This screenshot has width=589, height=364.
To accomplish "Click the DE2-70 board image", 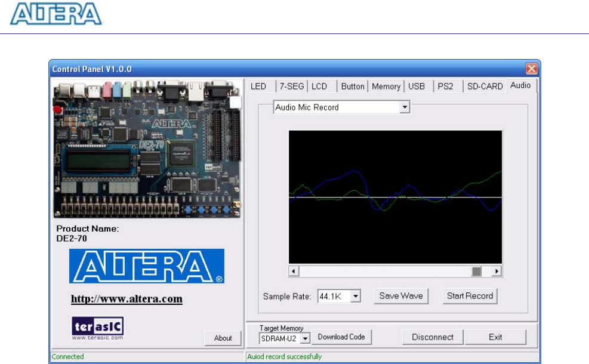I will pos(147,149).
